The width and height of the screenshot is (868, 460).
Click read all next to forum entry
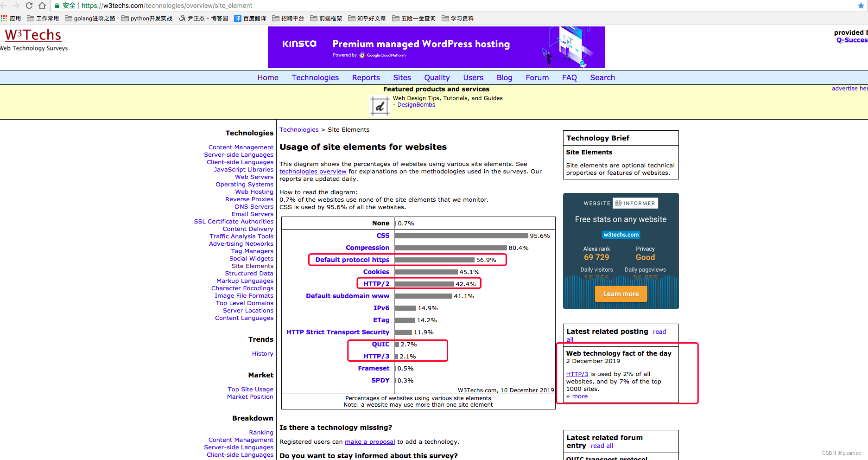[x=602, y=446]
